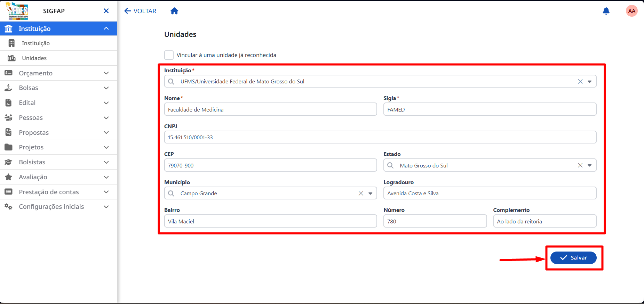Open the Estado dropdown arrow
644x304 pixels.
[x=590, y=165]
